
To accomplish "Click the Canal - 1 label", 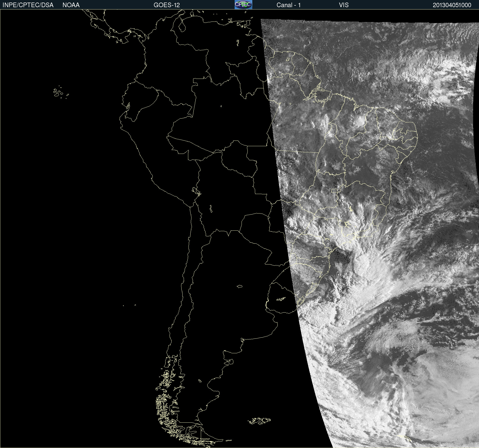I will (289, 5).
